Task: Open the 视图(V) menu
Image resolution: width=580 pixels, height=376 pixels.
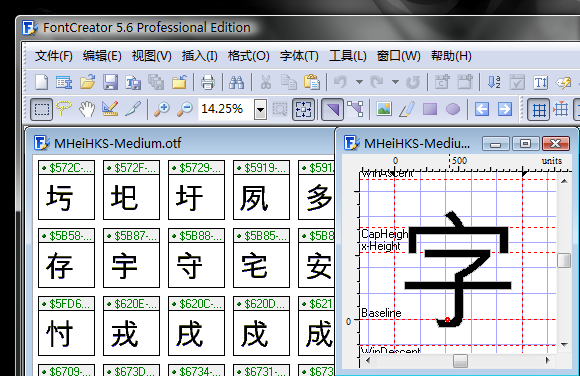Action: (152, 56)
